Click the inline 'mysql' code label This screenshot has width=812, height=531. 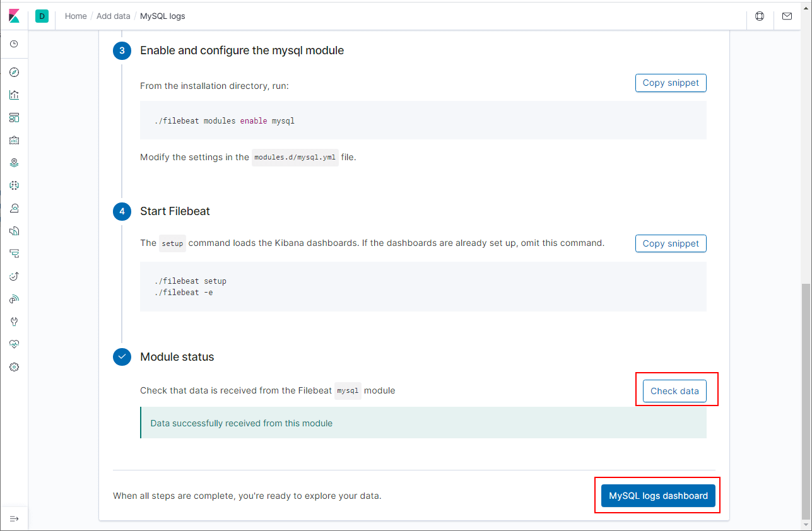pyautogui.click(x=348, y=391)
